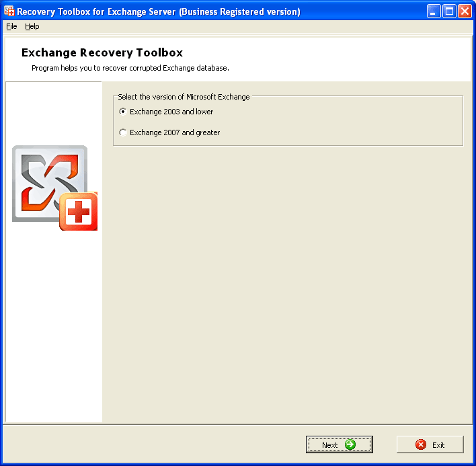Close the window with the red X
This screenshot has width=476, height=466.
click(465, 11)
